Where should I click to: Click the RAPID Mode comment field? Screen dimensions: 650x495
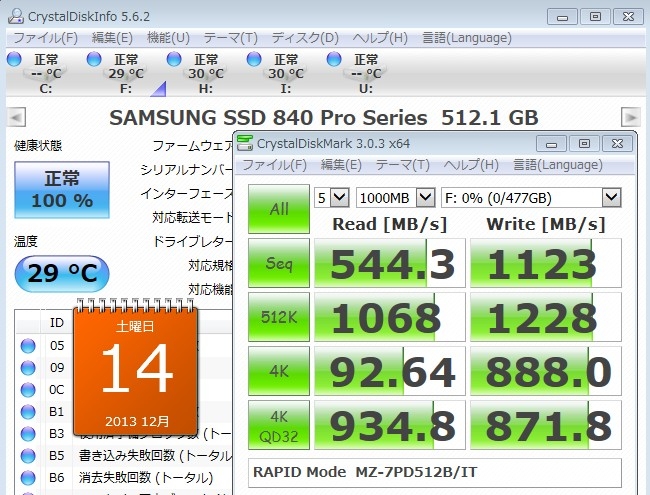[435, 472]
